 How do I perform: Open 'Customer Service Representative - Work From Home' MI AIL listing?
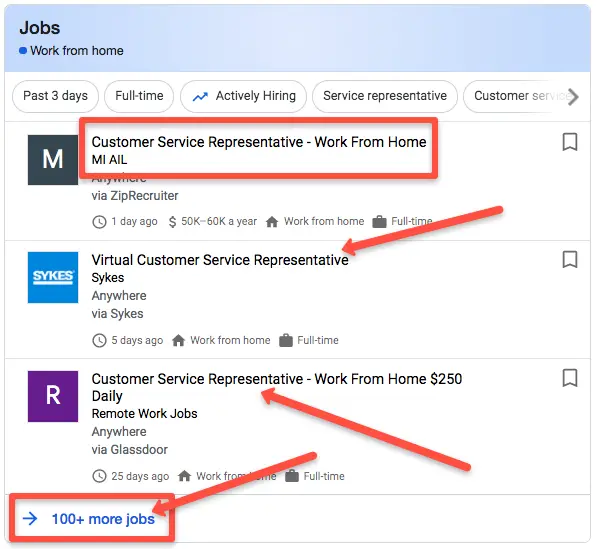[x=259, y=142]
